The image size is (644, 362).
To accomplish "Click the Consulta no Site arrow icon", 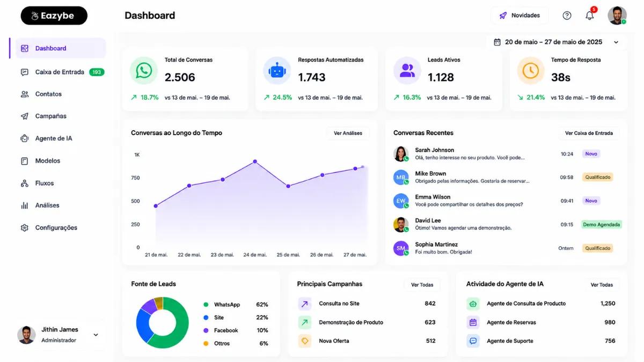I will [305, 304].
